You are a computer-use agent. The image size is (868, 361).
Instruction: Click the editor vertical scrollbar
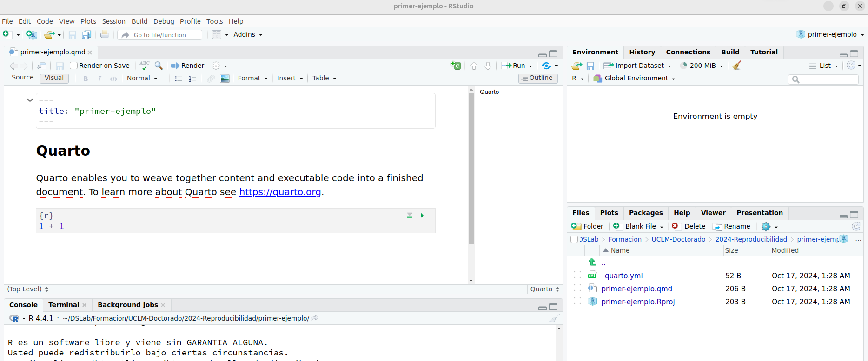(x=471, y=167)
